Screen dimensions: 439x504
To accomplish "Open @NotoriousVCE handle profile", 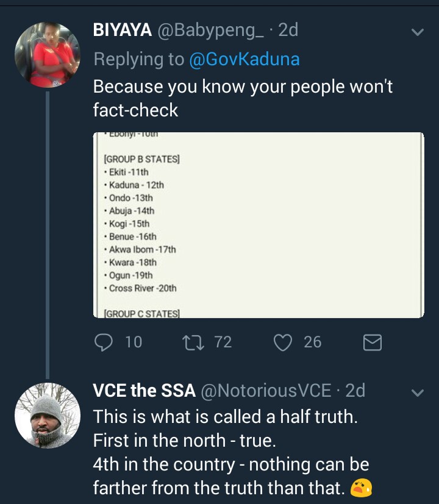I will (266, 391).
